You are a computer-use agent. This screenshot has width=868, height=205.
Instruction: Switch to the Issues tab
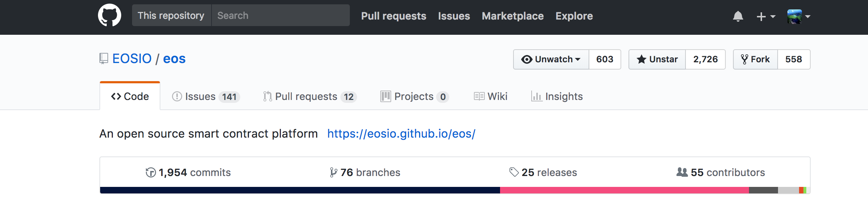pyautogui.click(x=206, y=96)
